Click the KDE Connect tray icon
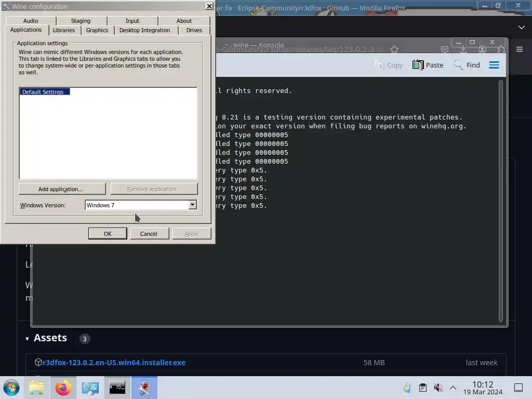This screenshot has height=399, width=532. (x=407, y=388)
